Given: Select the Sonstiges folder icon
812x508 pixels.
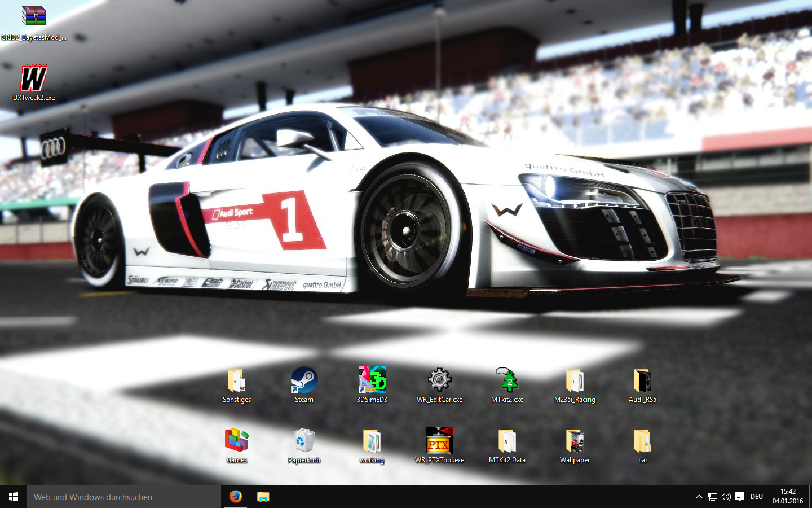Looking at the screenshot, I should point(237,380).
